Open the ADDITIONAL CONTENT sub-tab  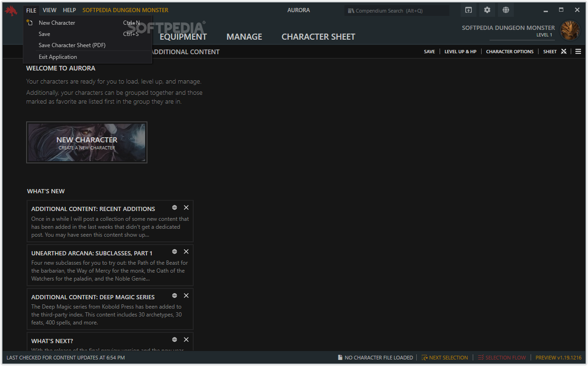[186, 52]
